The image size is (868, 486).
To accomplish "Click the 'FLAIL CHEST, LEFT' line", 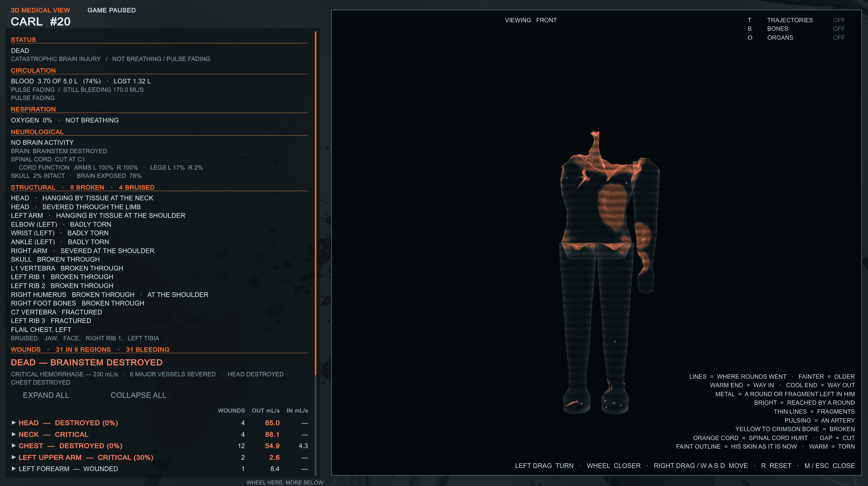I will [x=41, y=330].
